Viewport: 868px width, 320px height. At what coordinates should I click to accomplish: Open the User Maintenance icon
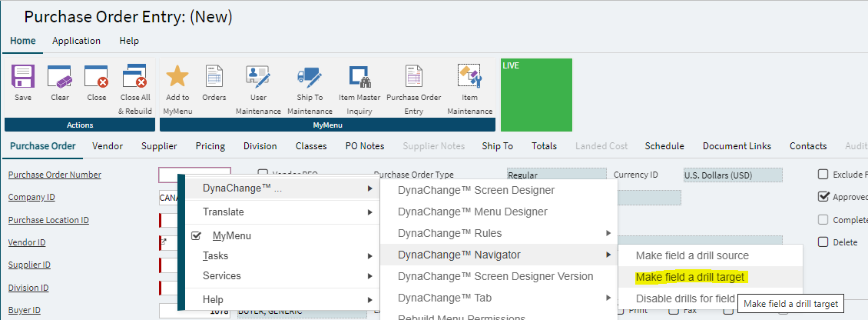tap(258, 77)
